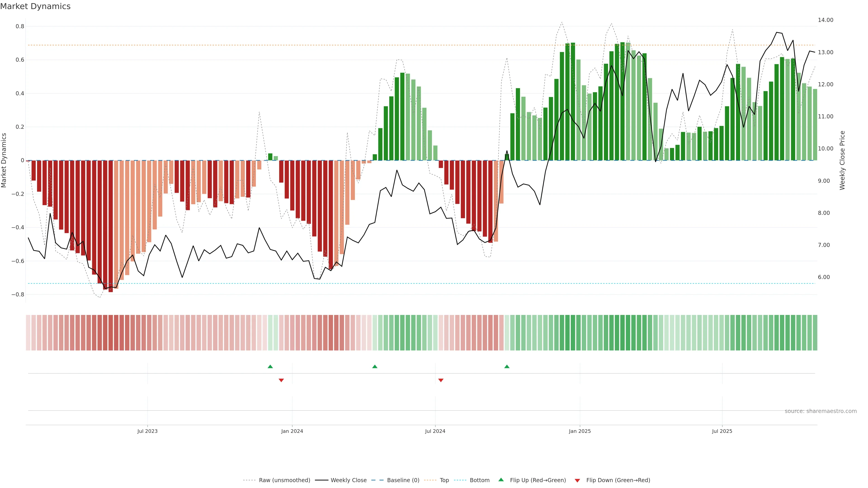Click the second green flip-up triangle marker
This screenshot has height=488, width=868.
pos(375,366)
